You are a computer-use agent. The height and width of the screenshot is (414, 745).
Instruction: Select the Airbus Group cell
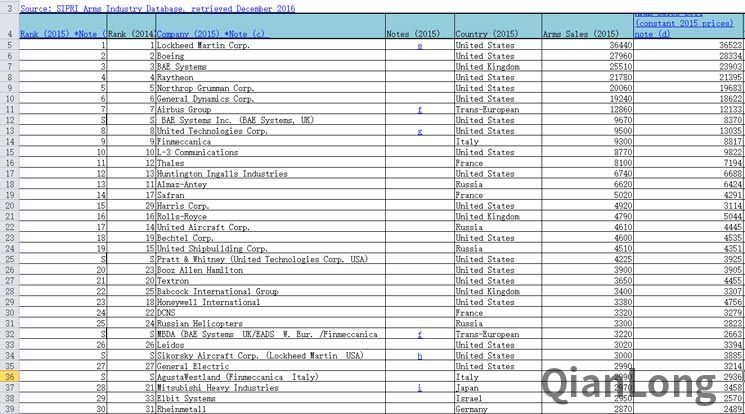pyautogui.click(x=270, y=109)
